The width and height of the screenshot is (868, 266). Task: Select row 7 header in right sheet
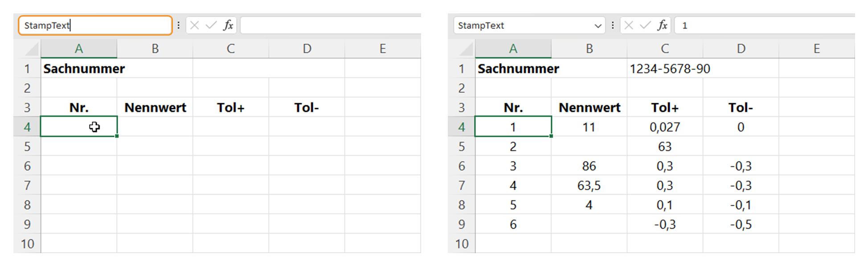pyautogui.click(x=462, y=185)
